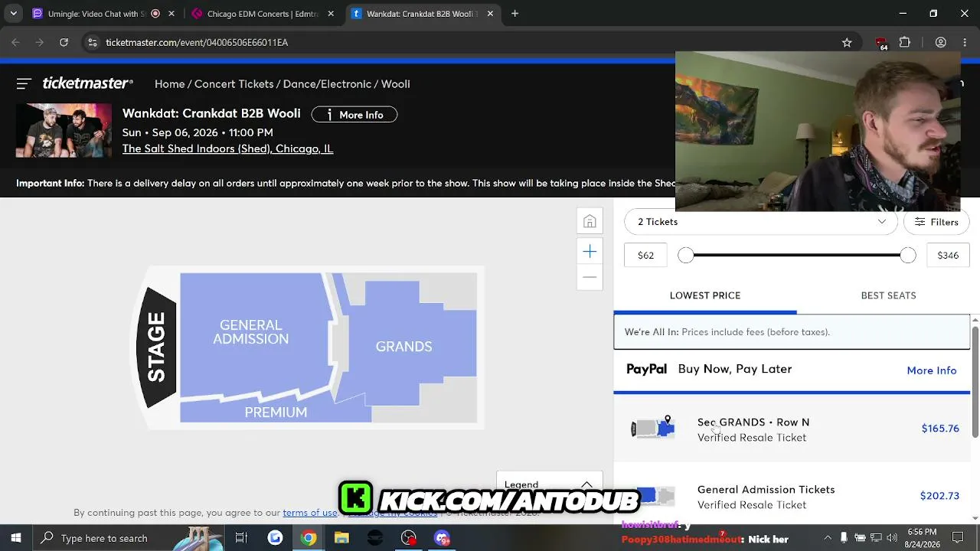Click the $346 maximum price field
This screenshot has height=551, width=980.
click(948, 256)
